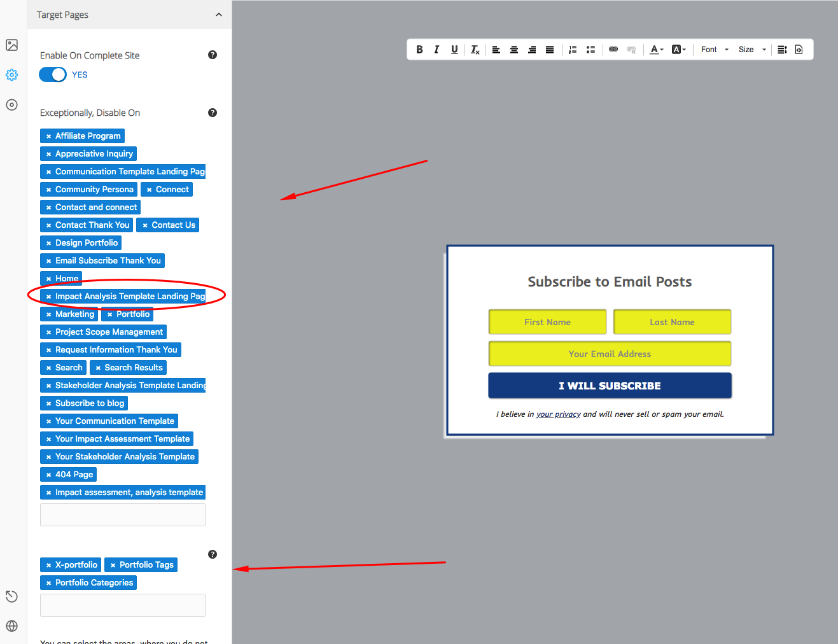
Task: Open the image panel icon in the sidebar
Action: tap(11, 45)
